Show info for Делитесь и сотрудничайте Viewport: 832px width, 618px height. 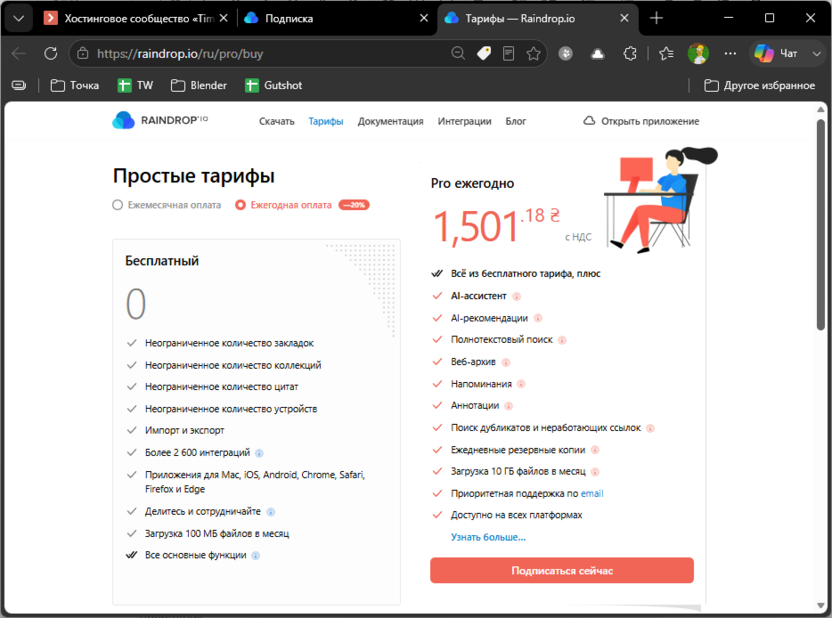[x=271, y=512]
